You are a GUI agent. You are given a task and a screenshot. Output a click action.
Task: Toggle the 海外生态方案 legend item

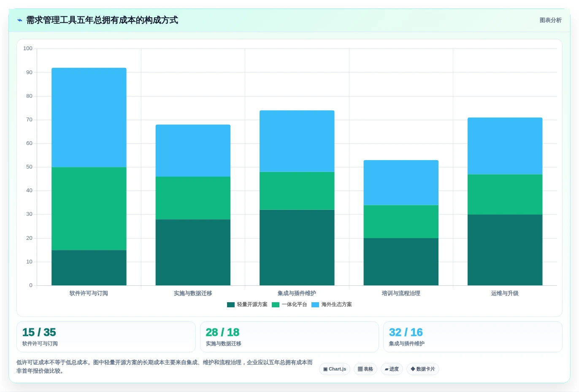(332, 305)
